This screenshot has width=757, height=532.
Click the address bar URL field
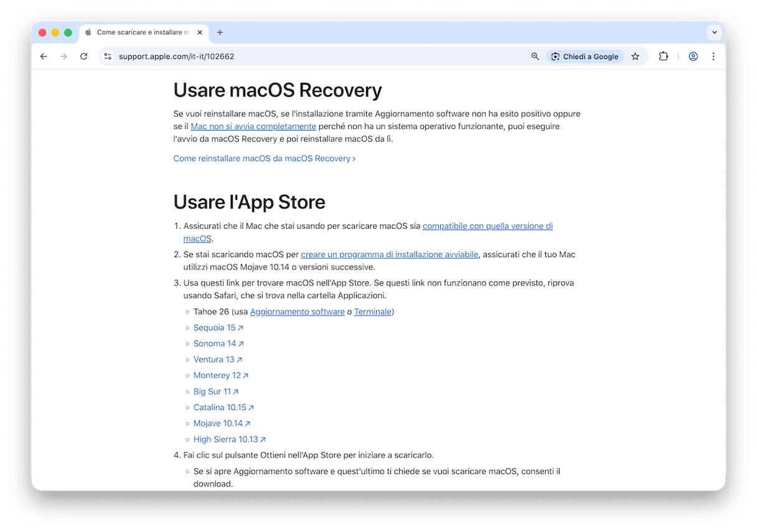pos(311,57)
